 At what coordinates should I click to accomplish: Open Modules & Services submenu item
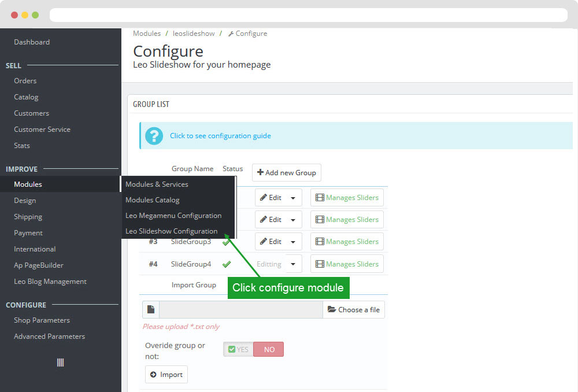pos(157,184)
